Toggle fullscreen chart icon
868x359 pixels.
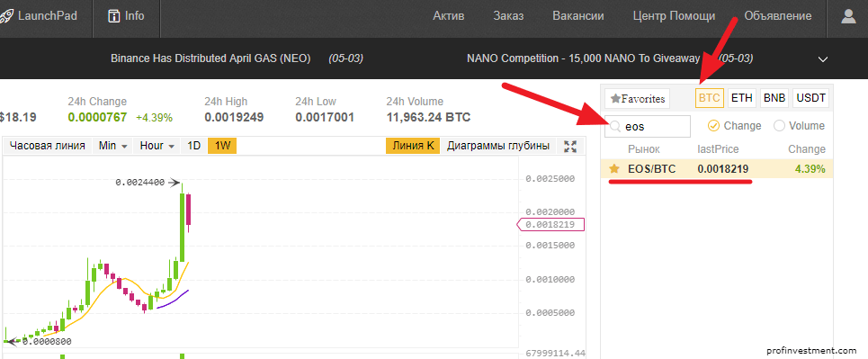tap(570, 147)
